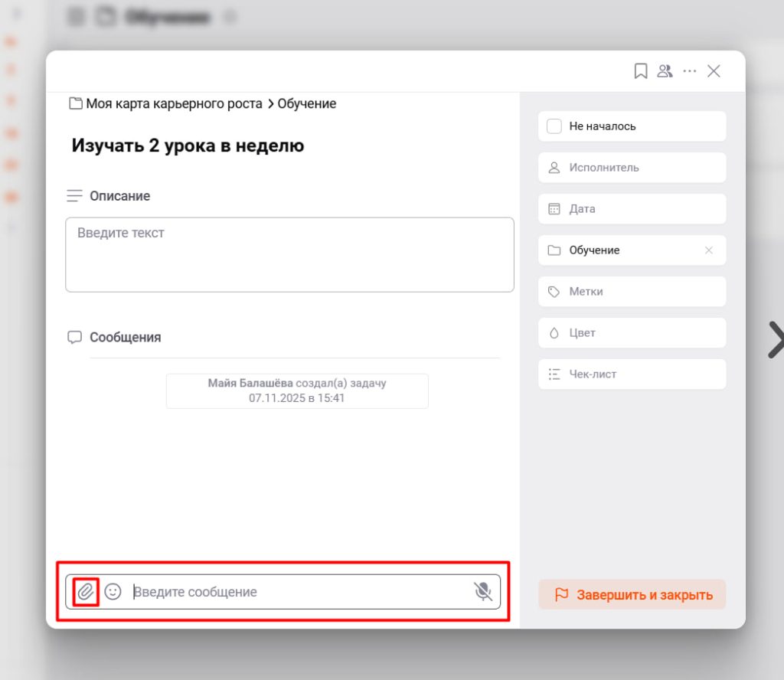Viewport: 784px width, 680px height.
Task: Remove the Обучение folder with the X
Action: pyautogui.click(x=709, y=250)
